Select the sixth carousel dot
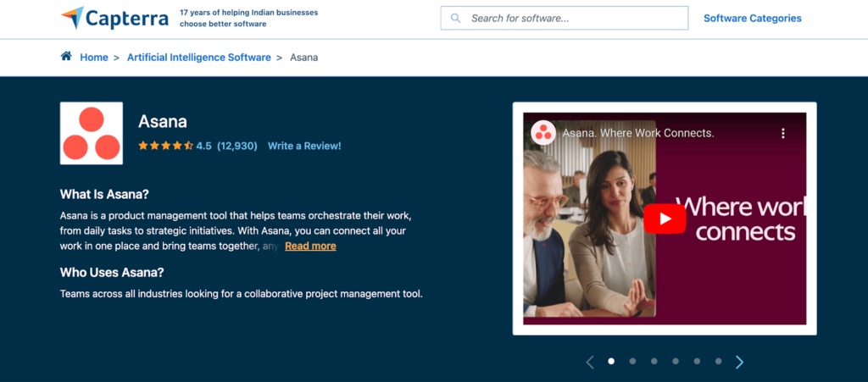 pyautogui.click(x=718, y=361)
